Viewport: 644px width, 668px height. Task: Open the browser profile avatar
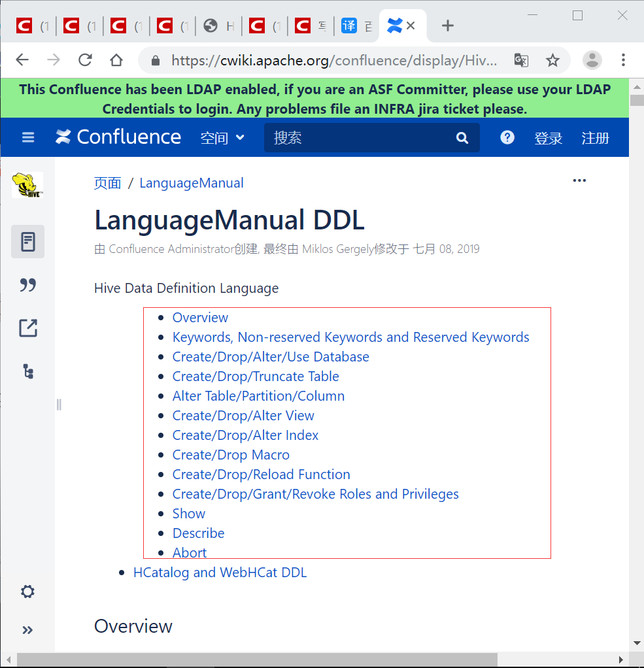point(592,60)
